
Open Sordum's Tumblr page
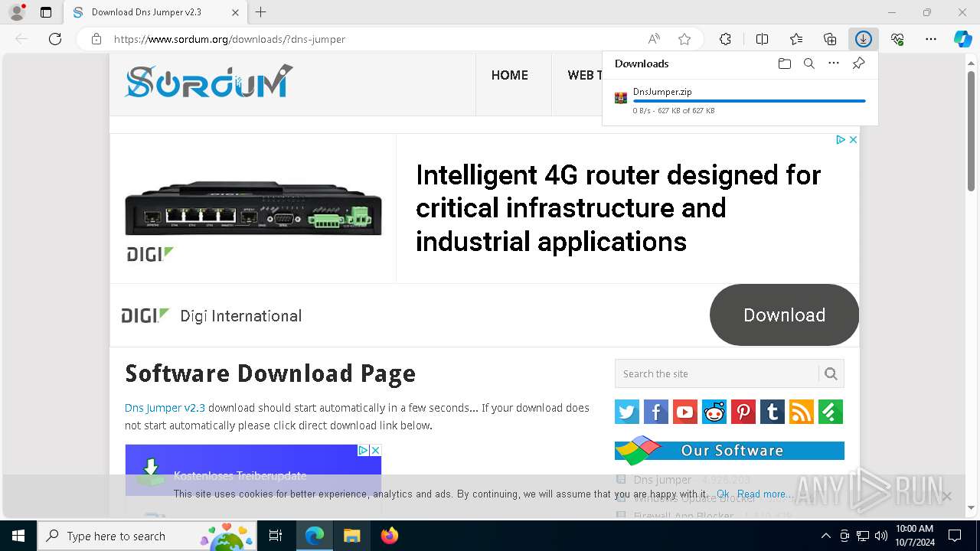[x=773, y=412]
